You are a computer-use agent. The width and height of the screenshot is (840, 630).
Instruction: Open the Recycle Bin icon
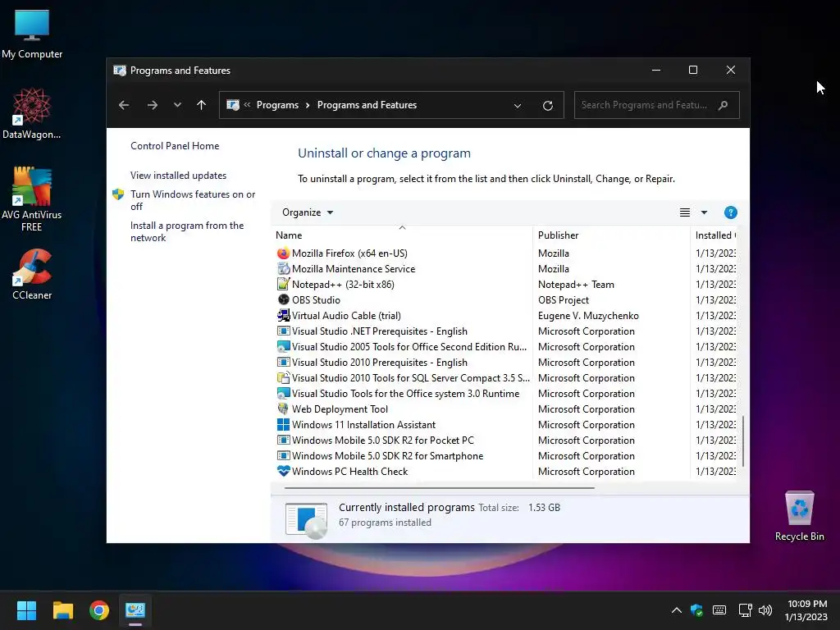799,516
